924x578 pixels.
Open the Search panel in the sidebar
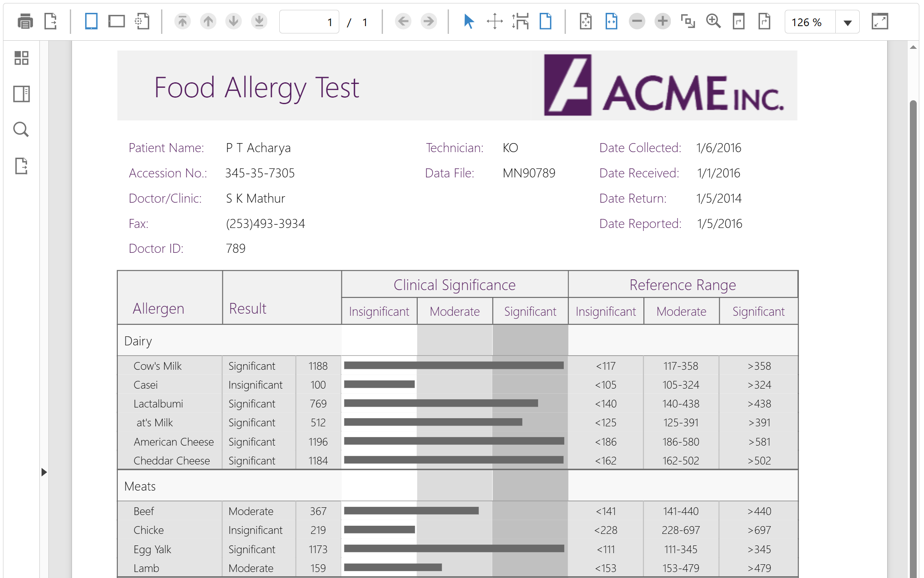point(21,129)
